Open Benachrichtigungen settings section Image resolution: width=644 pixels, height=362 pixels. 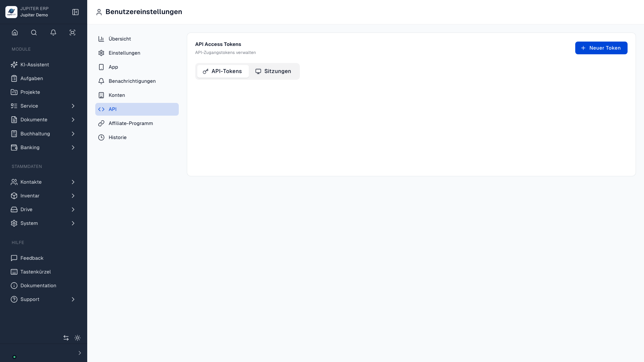point(137,81)
